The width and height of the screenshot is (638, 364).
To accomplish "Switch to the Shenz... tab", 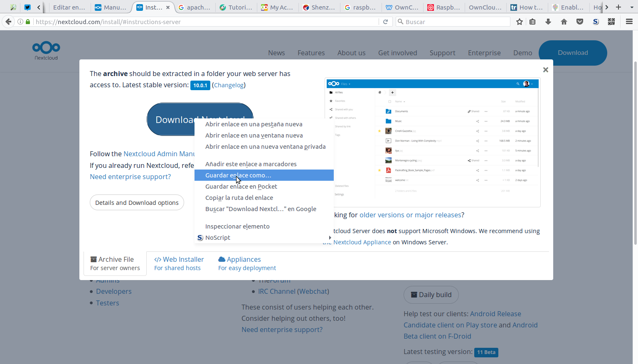I will click(319, 7).
